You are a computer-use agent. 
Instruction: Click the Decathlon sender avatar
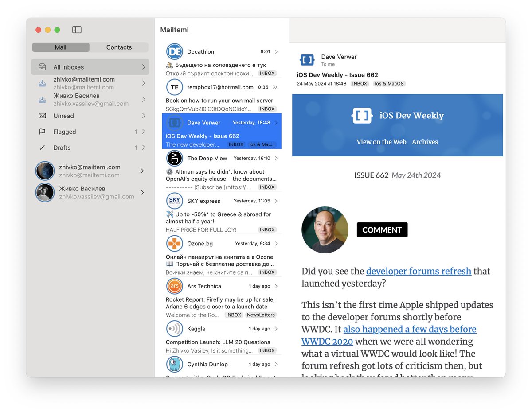(175, 51)
